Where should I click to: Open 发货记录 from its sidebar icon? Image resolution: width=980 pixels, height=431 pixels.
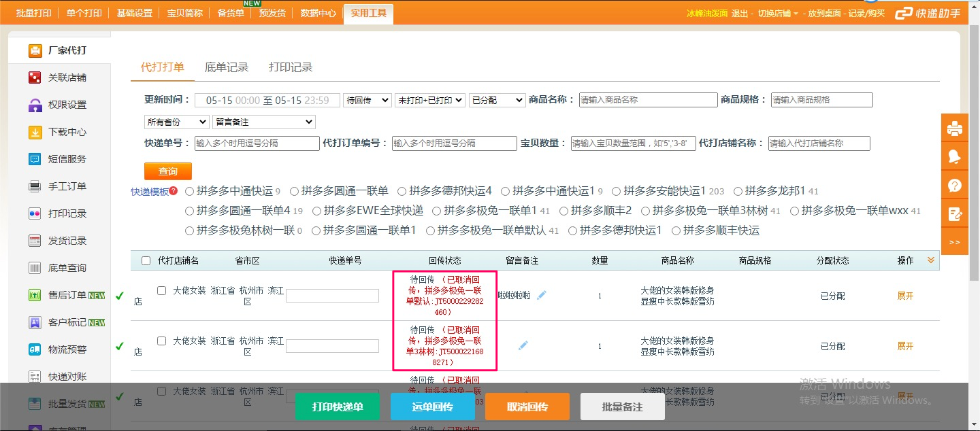[35, 241]
